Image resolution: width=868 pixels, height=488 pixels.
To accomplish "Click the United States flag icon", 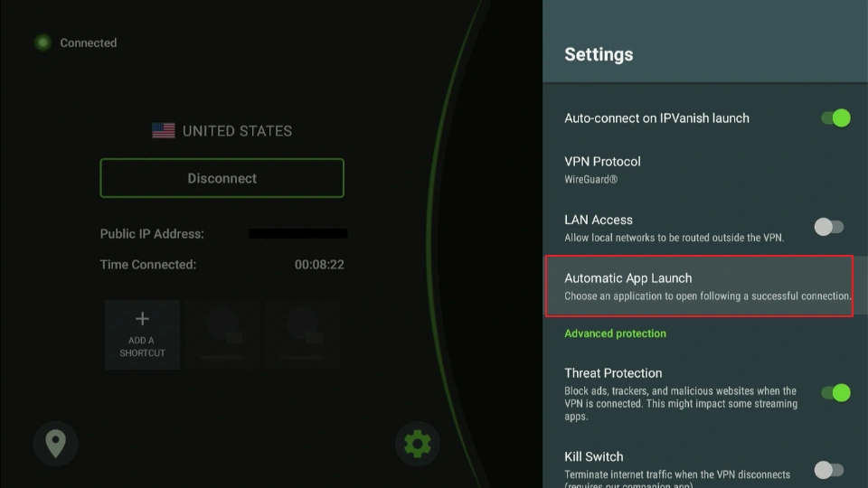I will tap(164, 131).
